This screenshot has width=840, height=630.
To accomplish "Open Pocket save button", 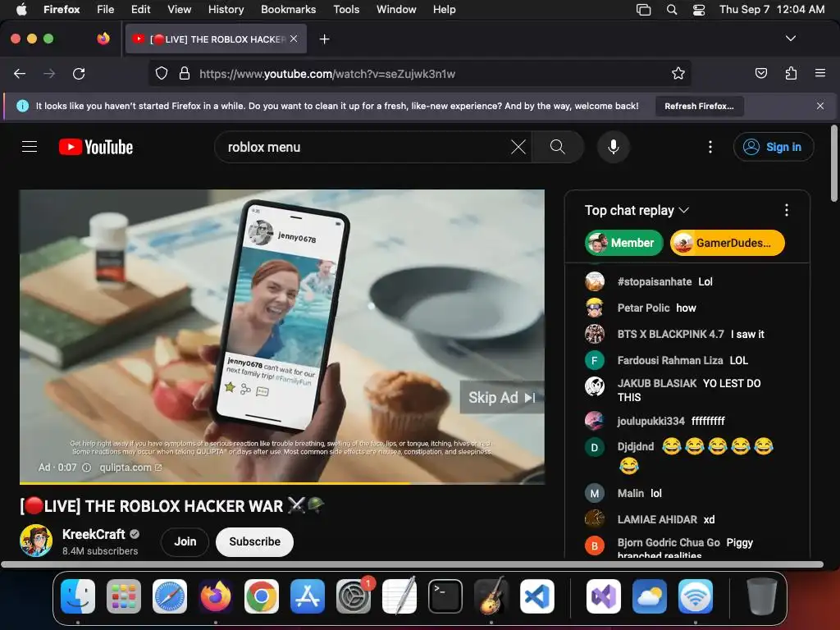I will 761,73.
